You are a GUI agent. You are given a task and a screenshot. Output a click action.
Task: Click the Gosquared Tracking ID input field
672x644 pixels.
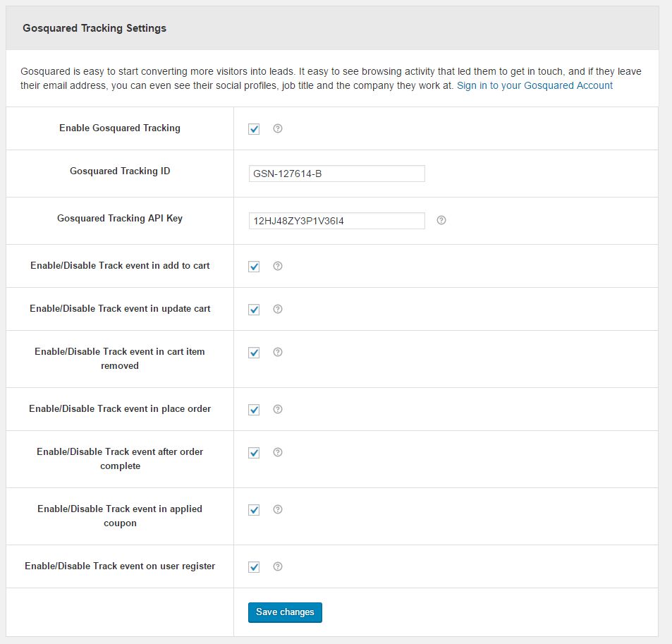click(336, 174)
